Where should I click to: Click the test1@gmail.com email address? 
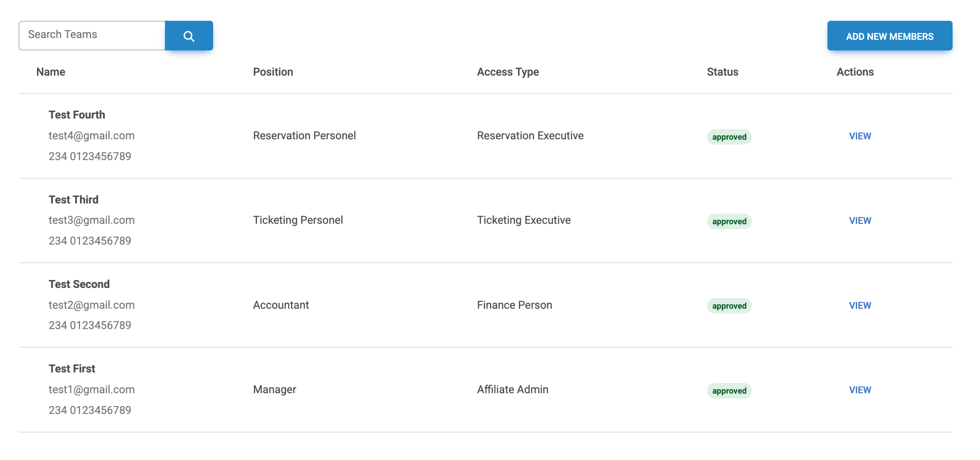tap(92, 390)
